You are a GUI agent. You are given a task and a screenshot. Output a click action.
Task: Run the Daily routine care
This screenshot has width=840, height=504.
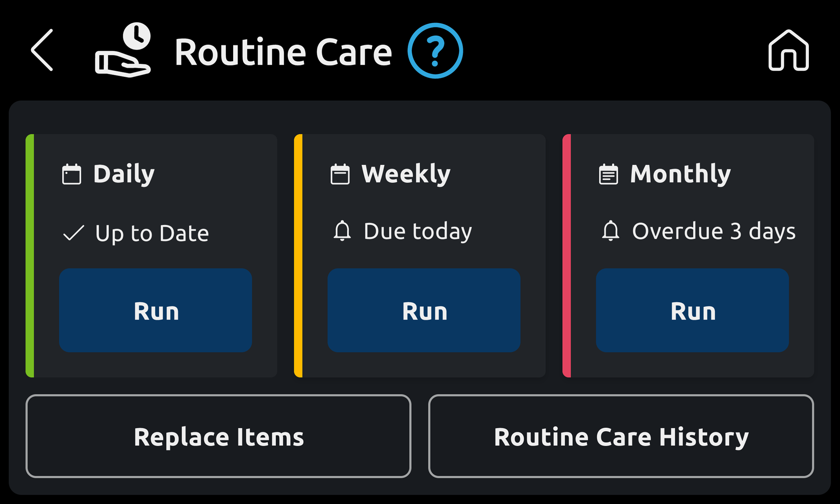[155, 310]
